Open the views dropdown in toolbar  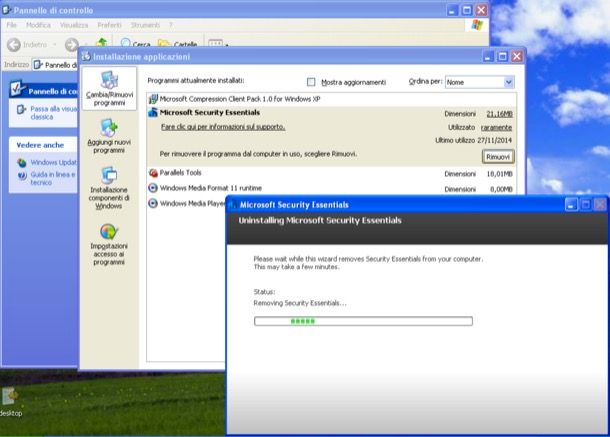click(x=217, y=44)
